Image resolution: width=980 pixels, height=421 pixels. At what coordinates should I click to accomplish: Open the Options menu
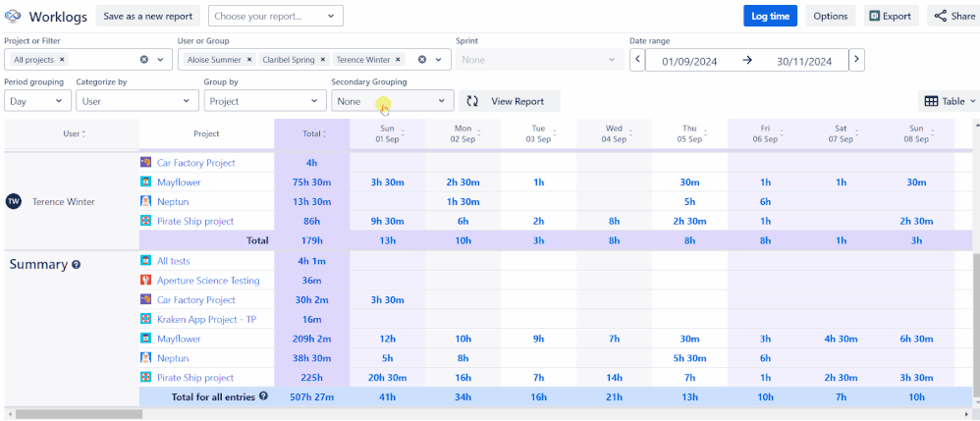click(831, 17)
